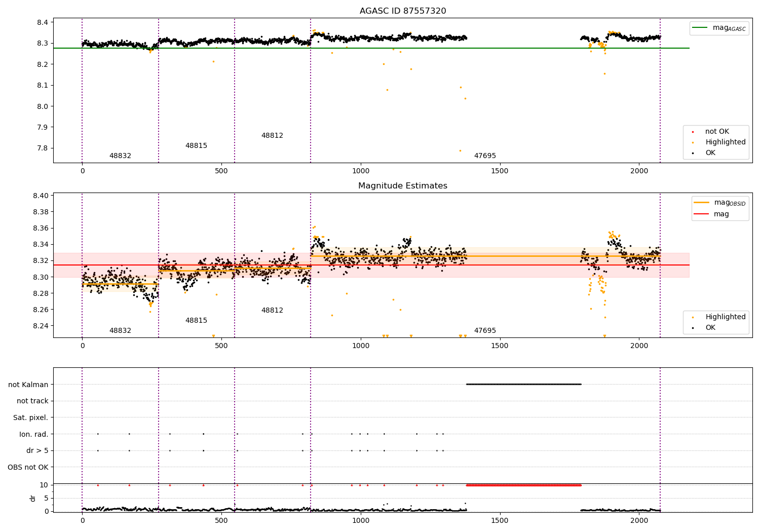This screenshot has height=532, width=760.
Task: Click the '48832' label in top plot
Action: pyautogui.click(x=120, y=156)
